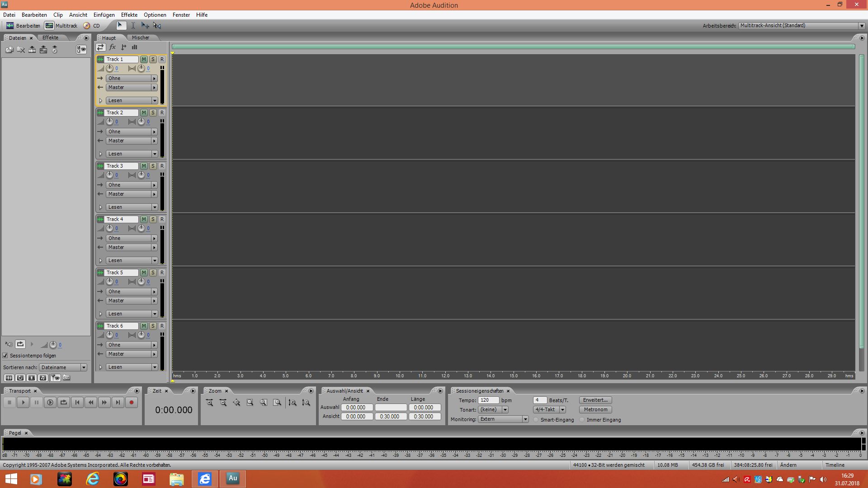Show the fx effects track controls

pyautogui.click(x=113, y=47)
